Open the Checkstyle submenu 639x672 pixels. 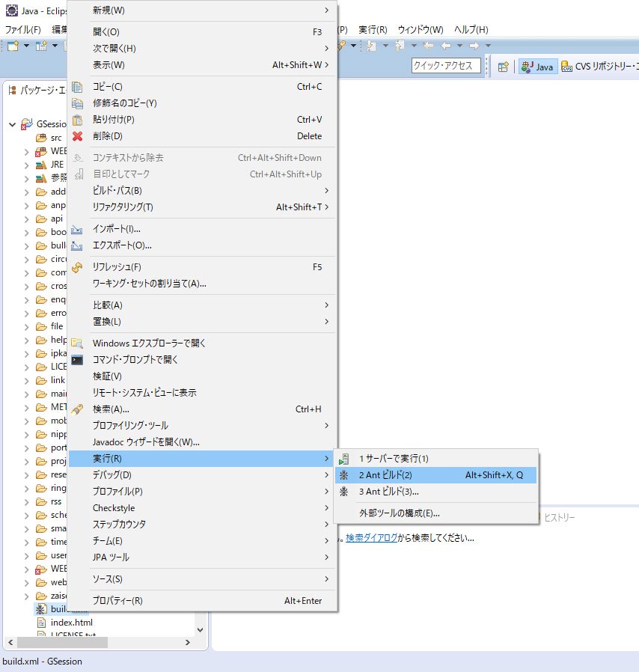click(x=203, y=508)
